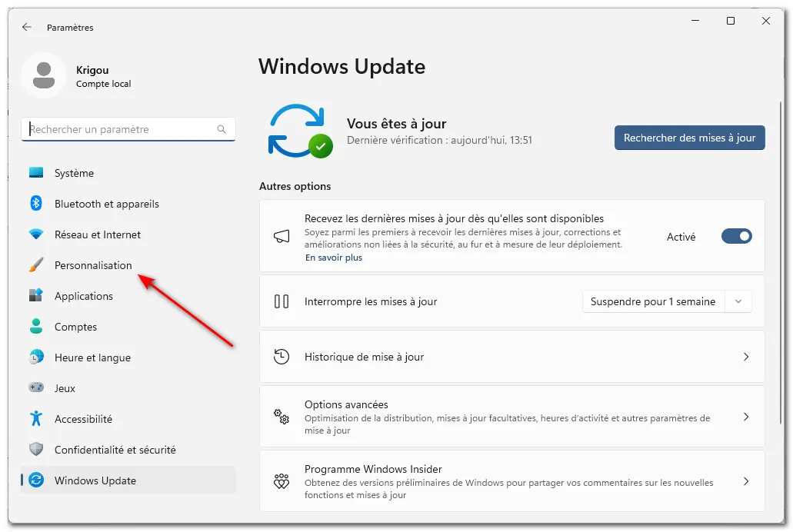Click the history clock icon
793x532 pixels.
pos(282,357)
